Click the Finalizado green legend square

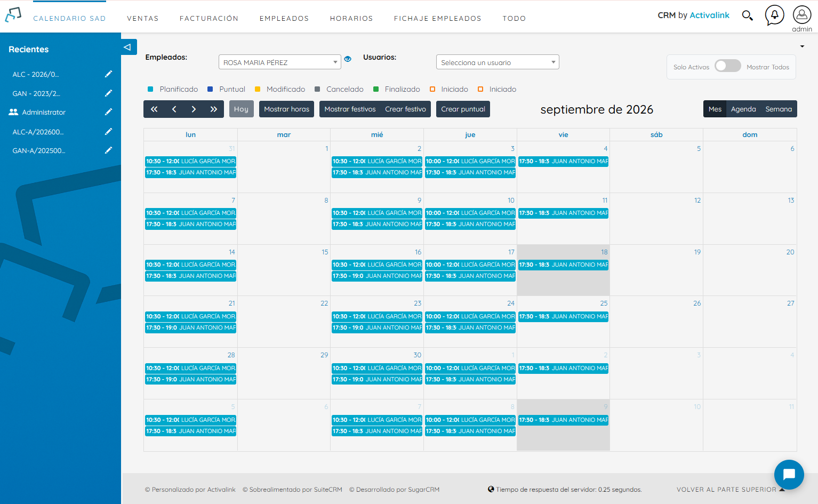tap(376, 89)
